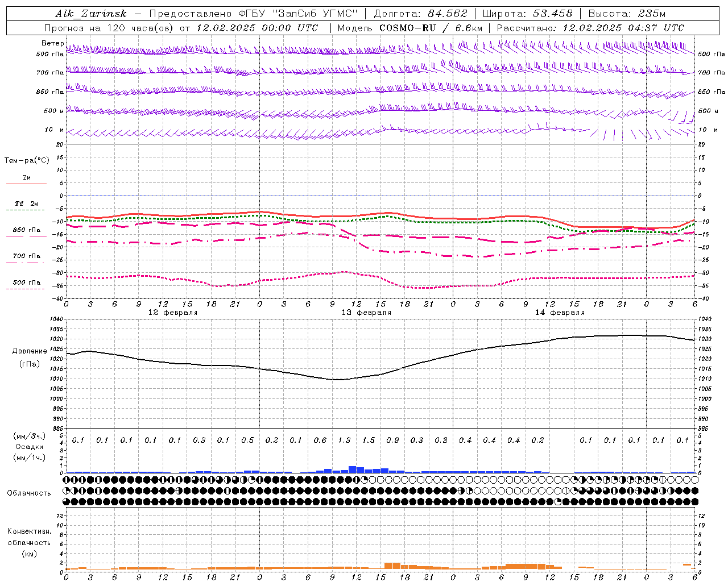Click the Высота: 235м text
728x582 pixels.
(x=626, y=14)
